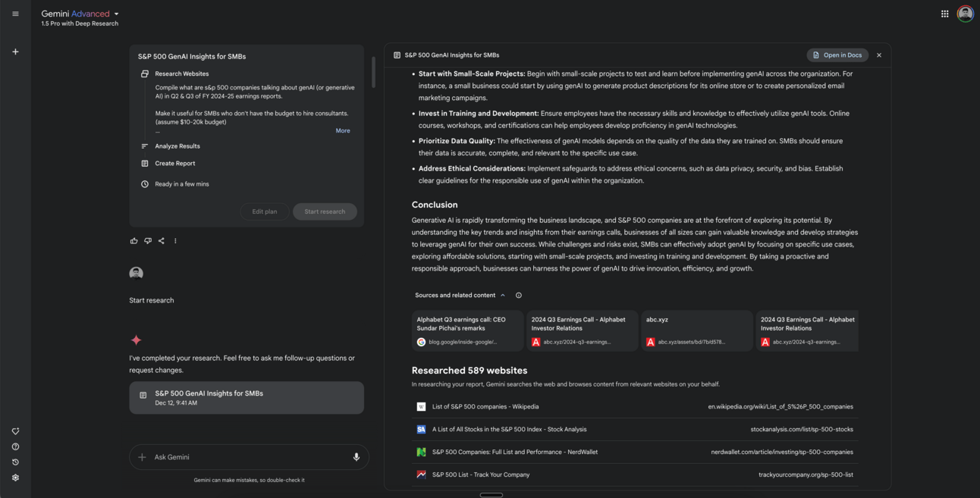Click the Research Websites step icon
This screenshot has height=498, width=980.
[x=145, y=74]
